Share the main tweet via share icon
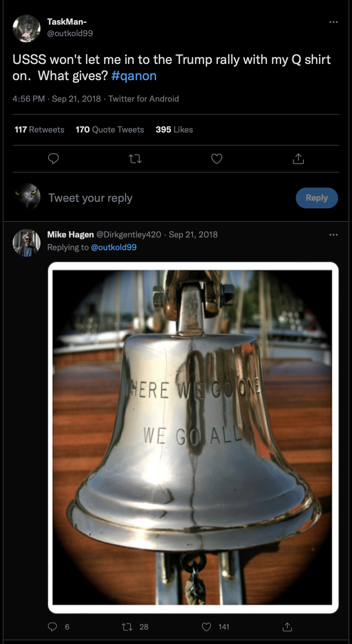The height and width of the screenshot is (644, 352). pyautogui.click(x=298, y=158)
